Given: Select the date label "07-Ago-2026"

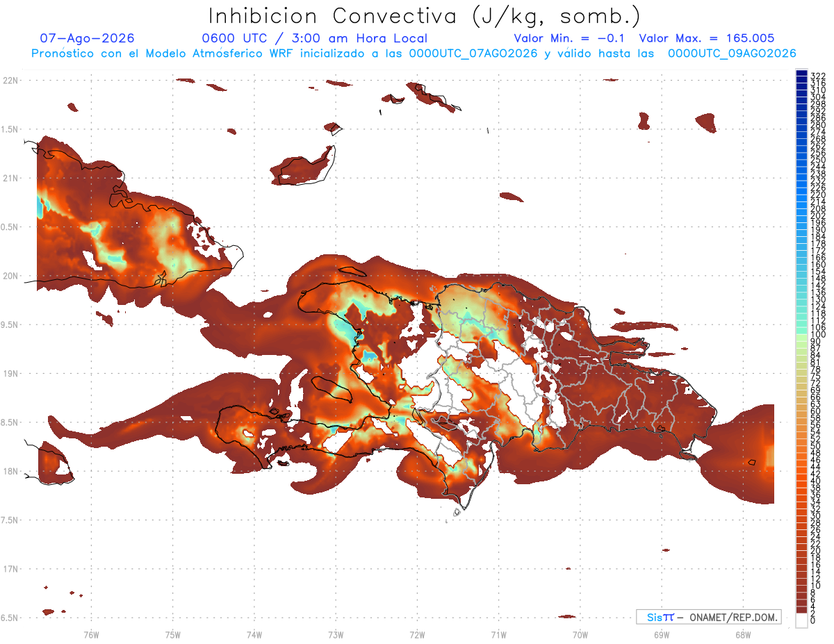Looking at the screenshot, I should 88,39.
